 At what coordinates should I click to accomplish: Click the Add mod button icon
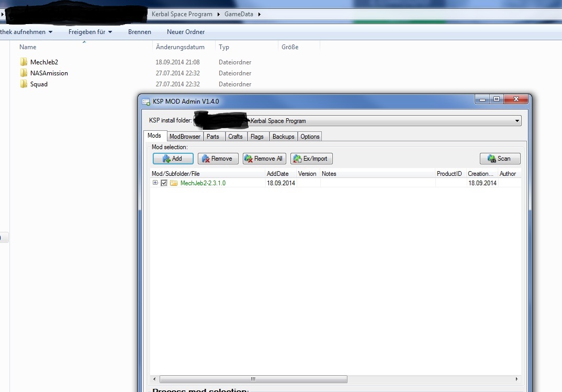[x=166, y=159]
